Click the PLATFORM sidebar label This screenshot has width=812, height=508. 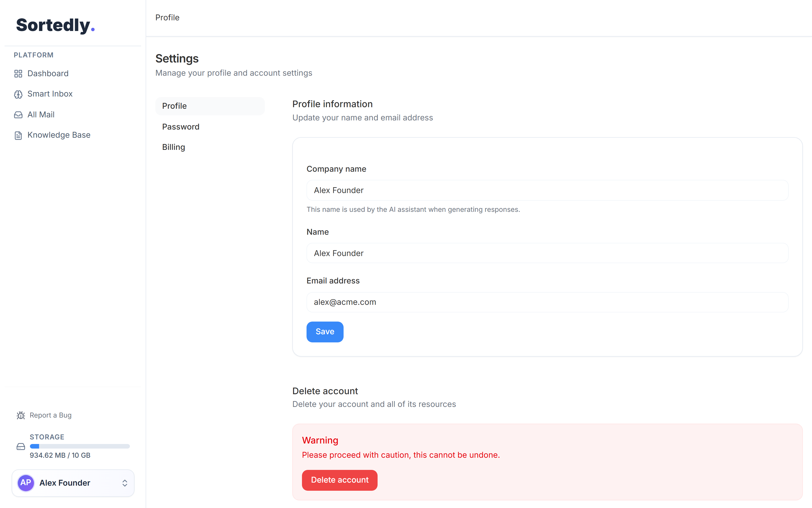33,55
